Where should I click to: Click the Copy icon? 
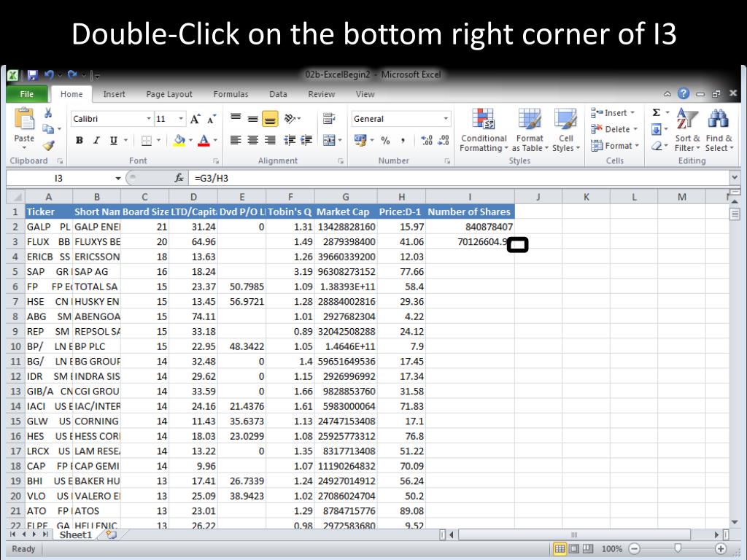click(x=47, y=128)
